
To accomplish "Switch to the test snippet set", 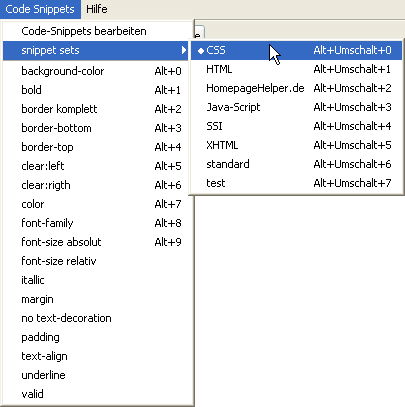I will [x=296, y=183].
